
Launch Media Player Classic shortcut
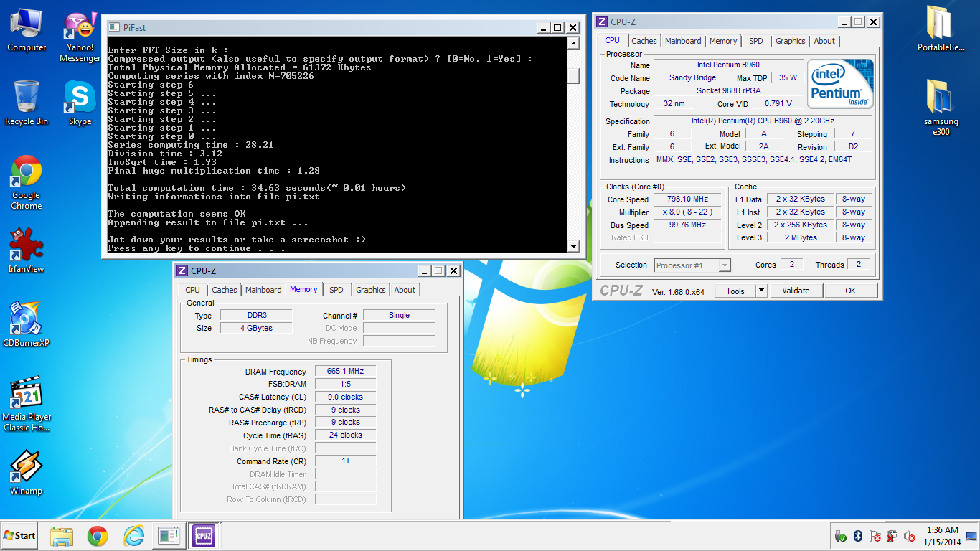click(27, 404)
